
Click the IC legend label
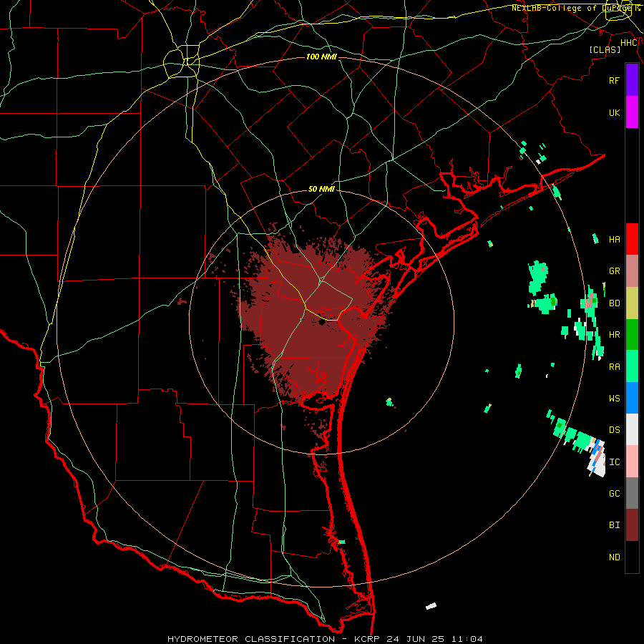pos(614,462)
